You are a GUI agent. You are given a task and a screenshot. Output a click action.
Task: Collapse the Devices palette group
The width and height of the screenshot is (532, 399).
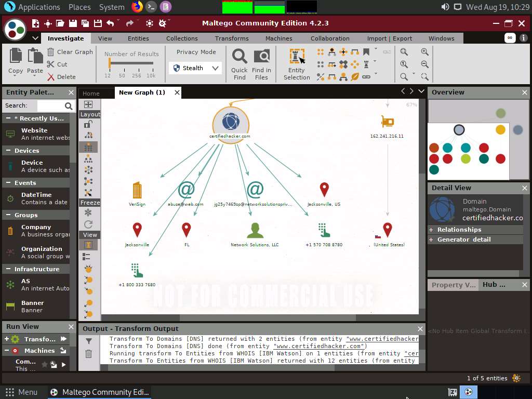8,150
